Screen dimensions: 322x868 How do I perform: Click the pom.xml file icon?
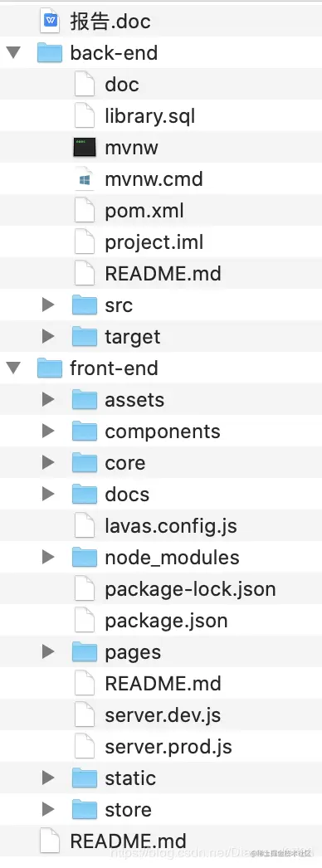coord(85,211)
